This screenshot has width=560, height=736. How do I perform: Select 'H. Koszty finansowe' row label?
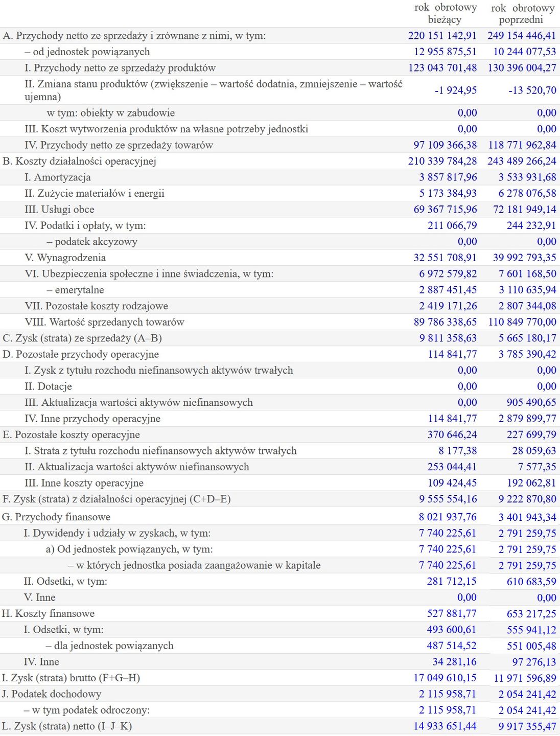[48, 614]
